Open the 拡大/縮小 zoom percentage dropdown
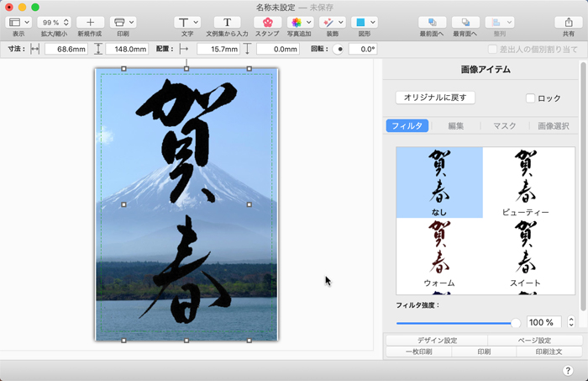This screenshot has height=381, width=588. [x=54, y=23]
